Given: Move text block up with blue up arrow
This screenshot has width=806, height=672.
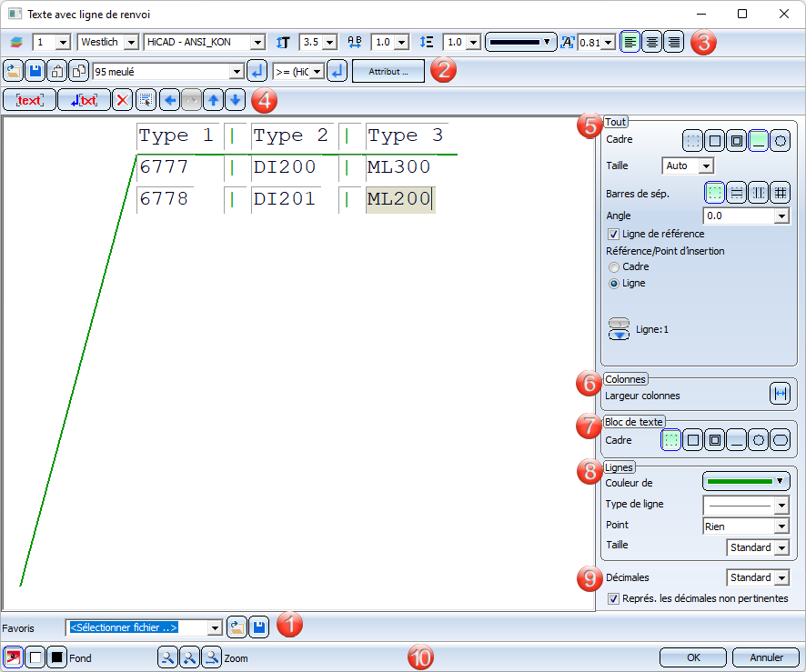Looking at the screenshot, I should [x=213, y=100].
